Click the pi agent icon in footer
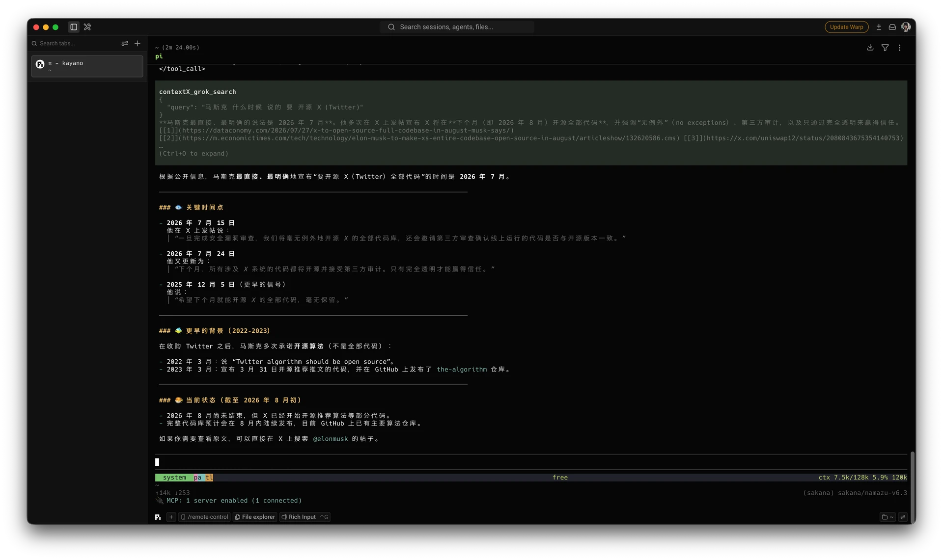Screen dimensions: 943x560 [158, 517]
